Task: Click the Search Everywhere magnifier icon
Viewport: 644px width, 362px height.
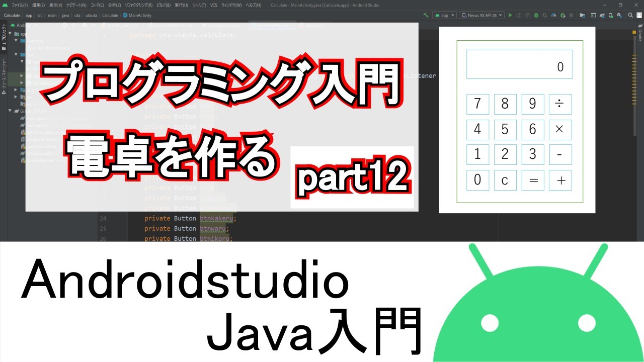Action: pos(630,15)
